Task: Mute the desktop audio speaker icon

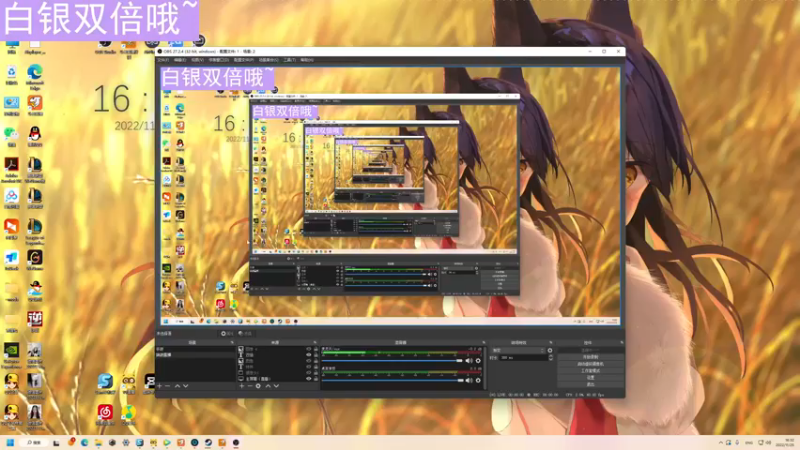Action: coord(469,380)
